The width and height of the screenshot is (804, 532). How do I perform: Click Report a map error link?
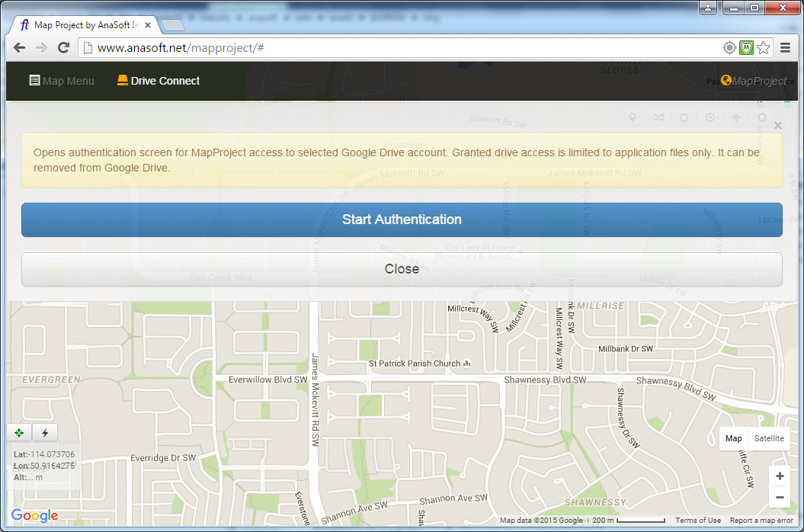point(761,521)
